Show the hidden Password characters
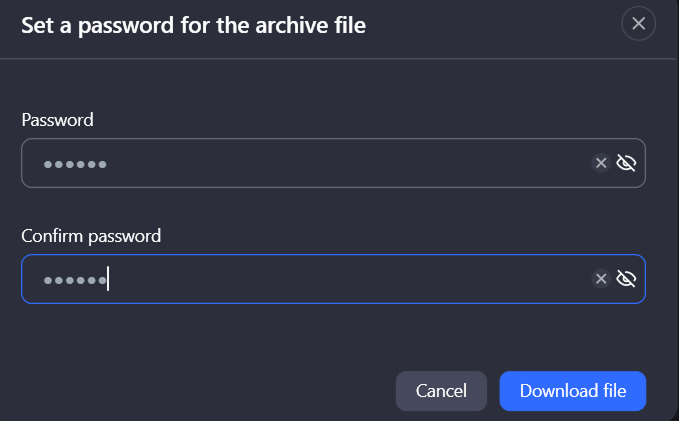Image resolution: width=679 pixels, height=421 pixels. [x=627, y=163]
